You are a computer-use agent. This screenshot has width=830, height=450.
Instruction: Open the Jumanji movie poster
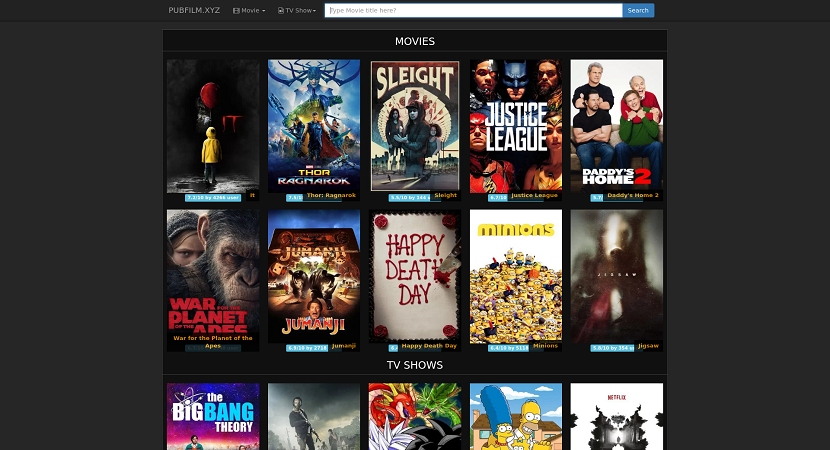314,276
